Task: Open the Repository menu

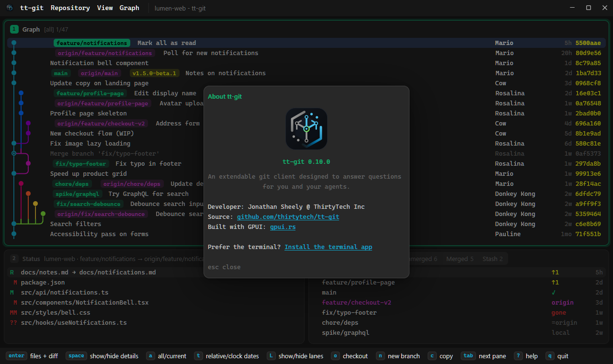Action: click(70, 8)
